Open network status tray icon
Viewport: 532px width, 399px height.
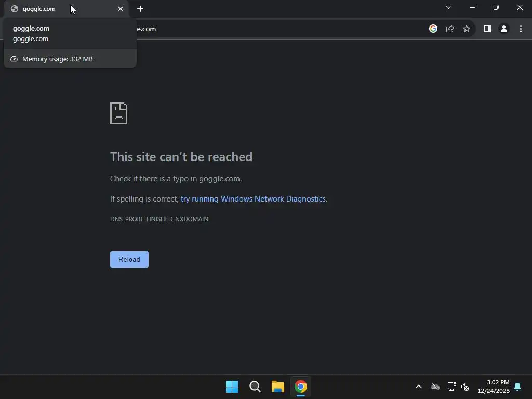(x=451, y=387)
